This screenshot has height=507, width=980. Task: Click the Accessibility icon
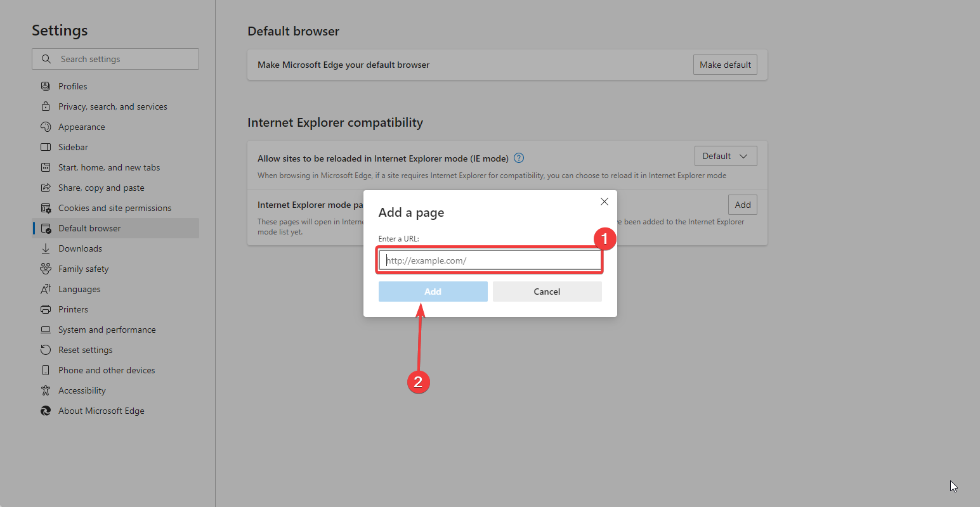(x=46, y=390)
